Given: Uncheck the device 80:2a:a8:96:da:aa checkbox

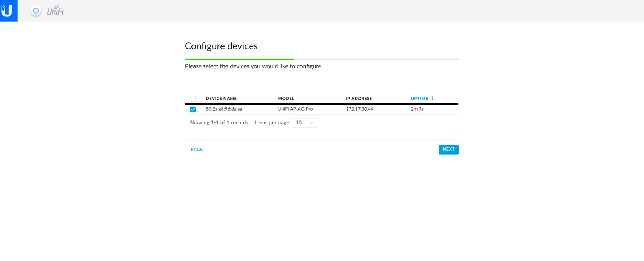Looking at the screenshot, I should (x=193, y=109).
